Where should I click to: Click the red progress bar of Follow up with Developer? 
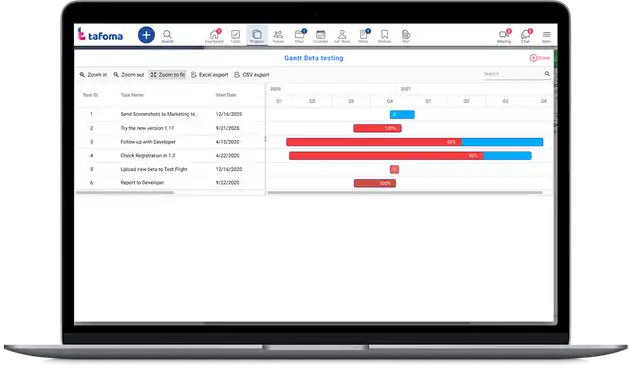(x=374, y=142)
